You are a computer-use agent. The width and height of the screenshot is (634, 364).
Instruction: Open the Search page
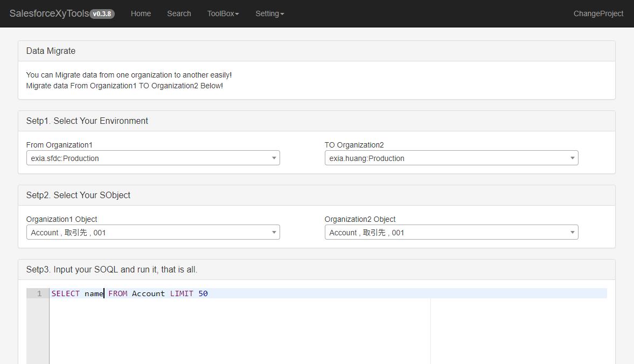click(x=179, y=13)
